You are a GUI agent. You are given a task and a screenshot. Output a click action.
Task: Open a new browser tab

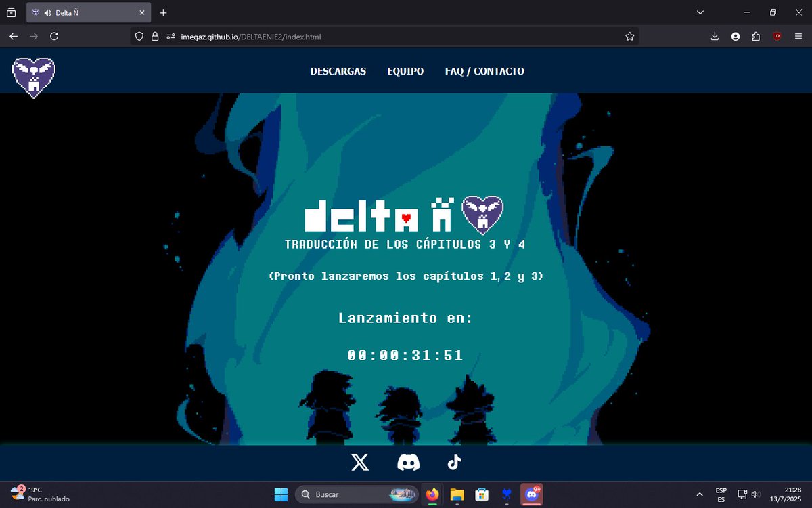tap(163, 13)
